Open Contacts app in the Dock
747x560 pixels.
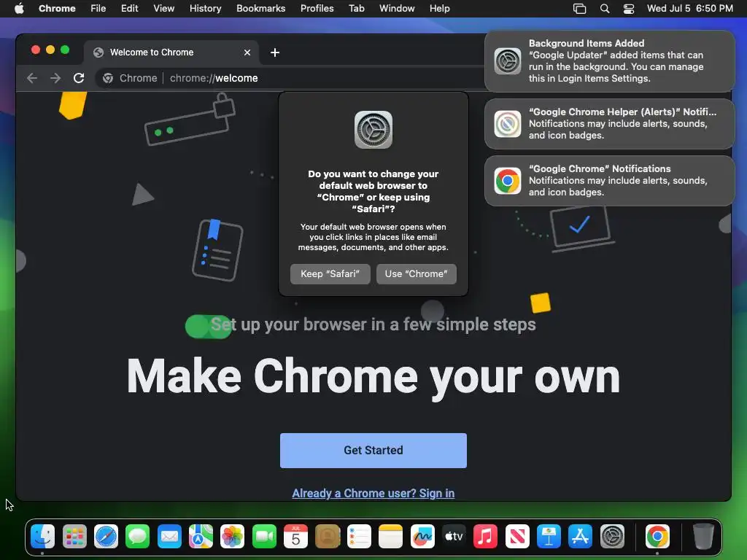(328, 536)
